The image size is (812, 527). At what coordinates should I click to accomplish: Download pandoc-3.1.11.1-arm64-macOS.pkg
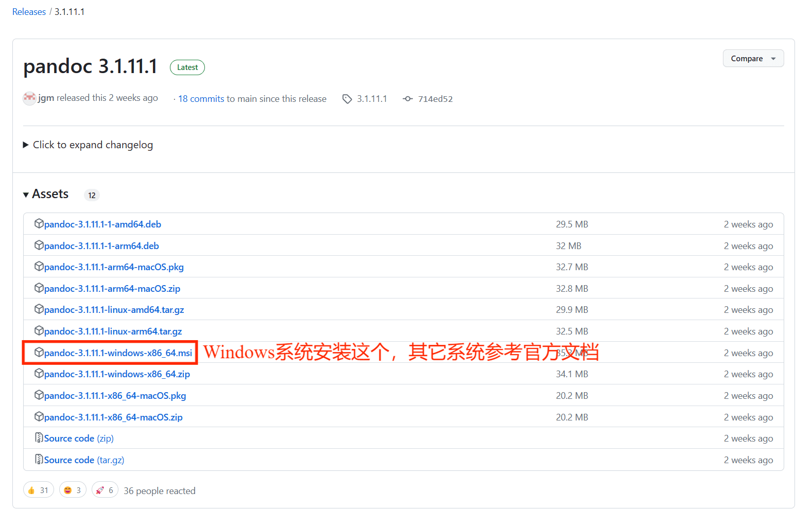point(114,267)
